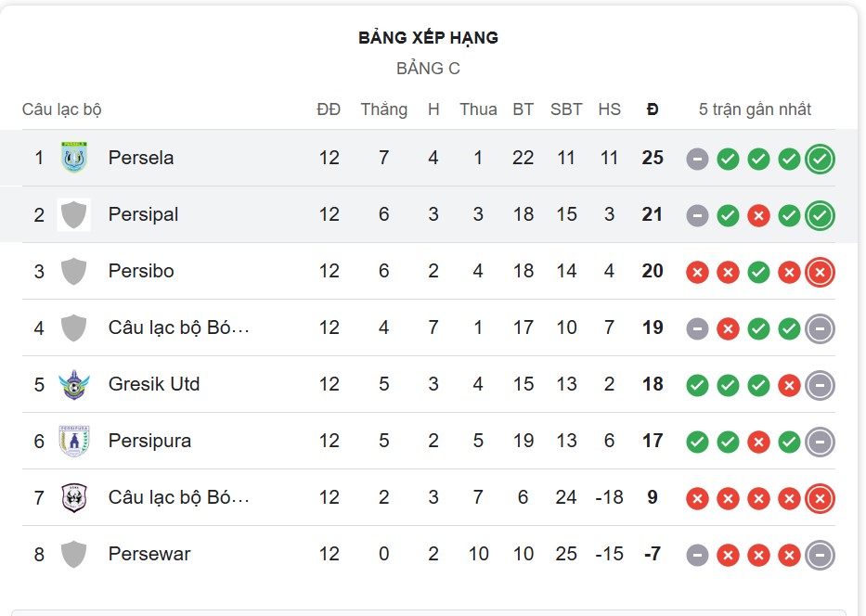Viewport: 866px width, 616px height.
Task: Open the Persela team page link
Action: 141,158
